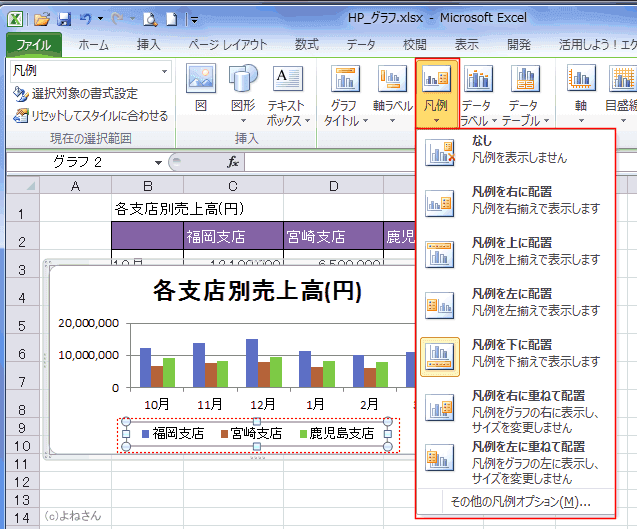Select row 12 header

click(23, 482)
